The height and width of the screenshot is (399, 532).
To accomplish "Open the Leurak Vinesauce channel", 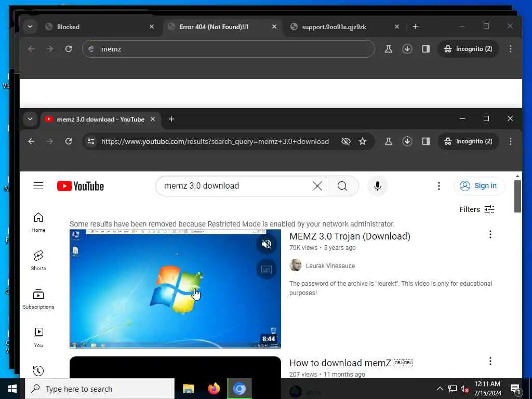I will coord(330,266).
